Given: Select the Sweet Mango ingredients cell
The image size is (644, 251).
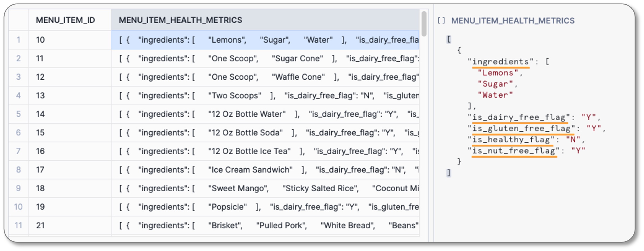Looking at the screenshot, I should click(265, 188).
